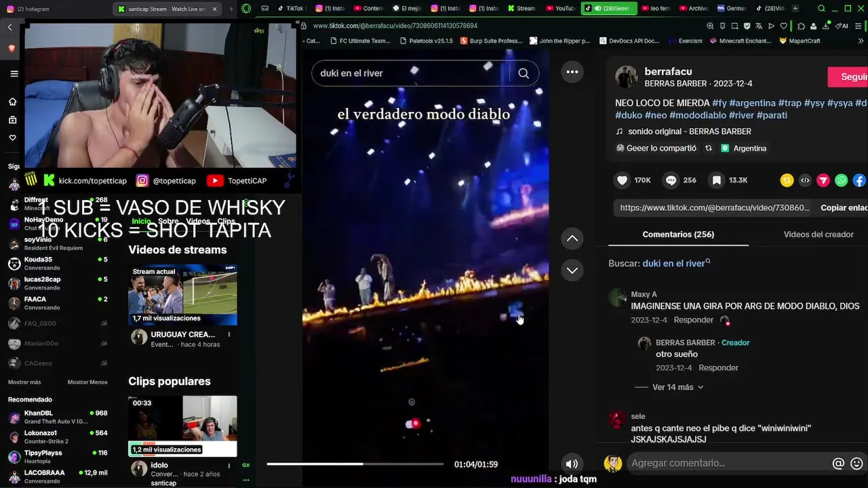
Task: Open Lokonazo1 recommended channel
Action: (58, 436)
